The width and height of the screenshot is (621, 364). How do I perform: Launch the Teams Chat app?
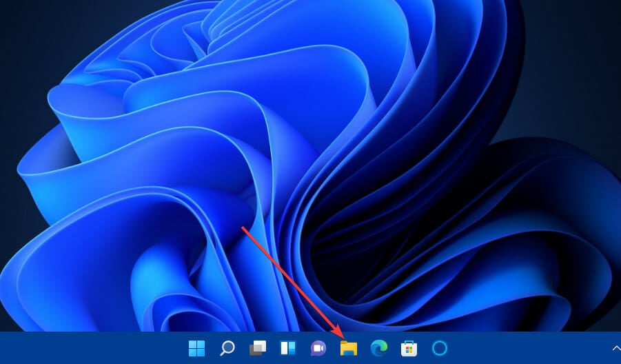click(x=318, y=348)
